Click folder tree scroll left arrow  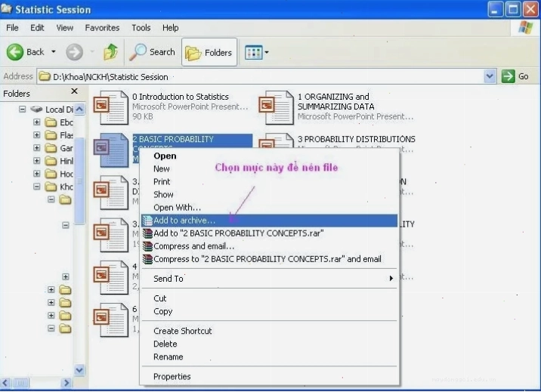(5, 383)
